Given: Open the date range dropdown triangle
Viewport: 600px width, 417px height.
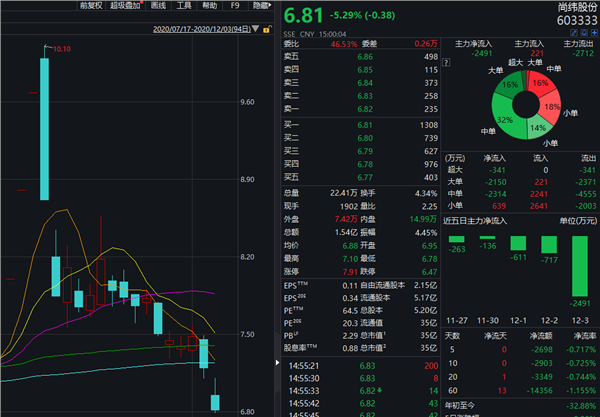Looking at the screenshot, I should click(256, 29).
